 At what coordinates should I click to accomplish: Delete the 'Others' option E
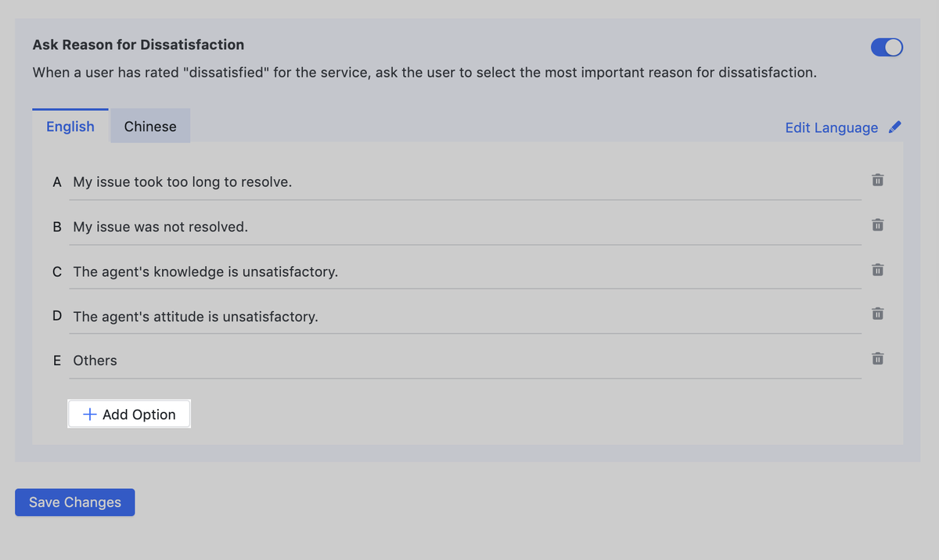[877, 360]
